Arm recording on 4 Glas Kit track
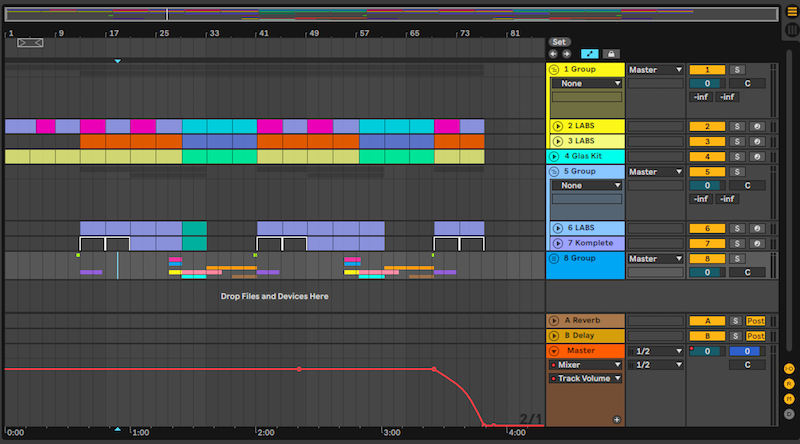The width and height of the screenshot is (800, 444). tap(757, 157)
